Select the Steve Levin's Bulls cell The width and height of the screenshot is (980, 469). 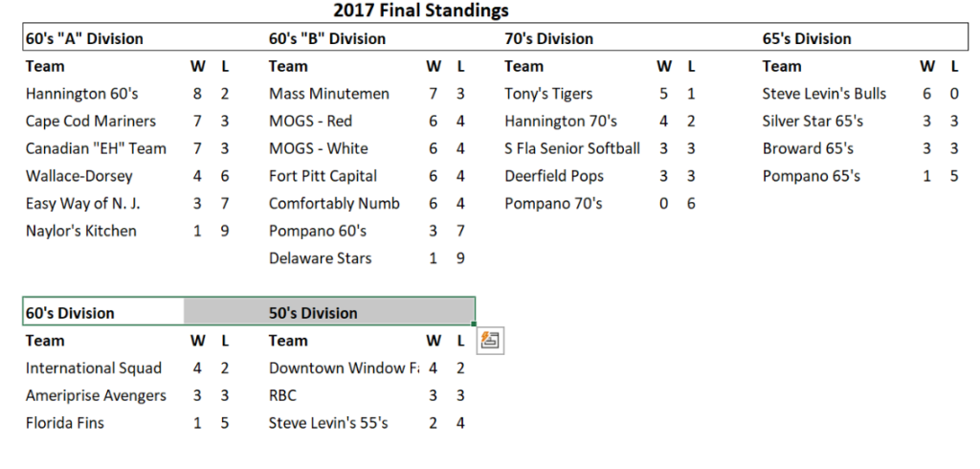[x=824, y=94]
